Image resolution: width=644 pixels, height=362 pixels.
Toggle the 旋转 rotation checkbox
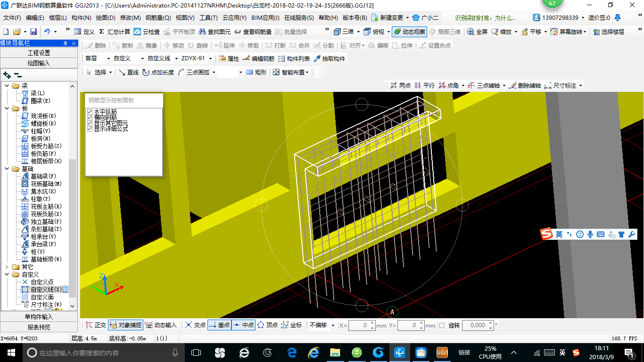[442, 325]
